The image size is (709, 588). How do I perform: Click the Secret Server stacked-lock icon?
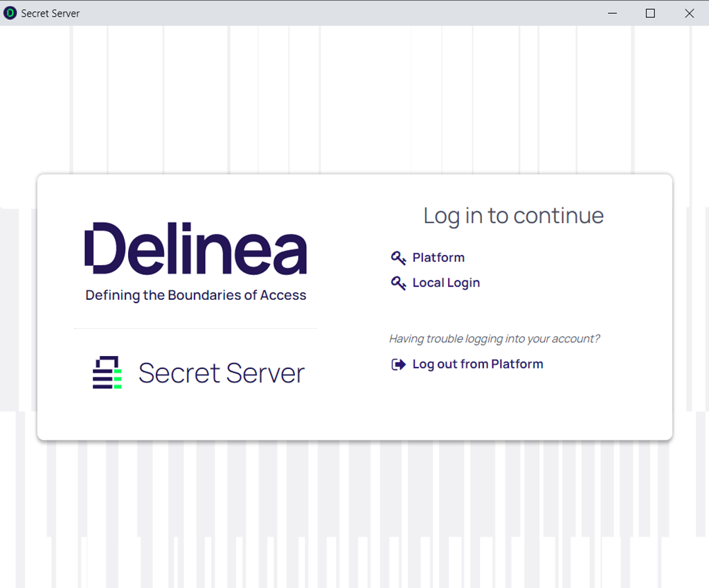[107, 373]
